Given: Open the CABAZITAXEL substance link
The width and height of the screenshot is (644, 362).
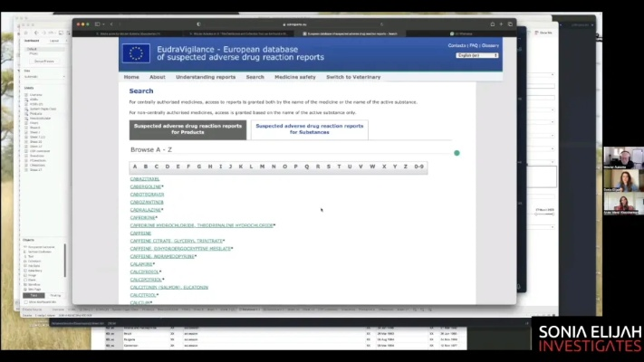Looking at the screenshot, I should [x=145, y=179].
